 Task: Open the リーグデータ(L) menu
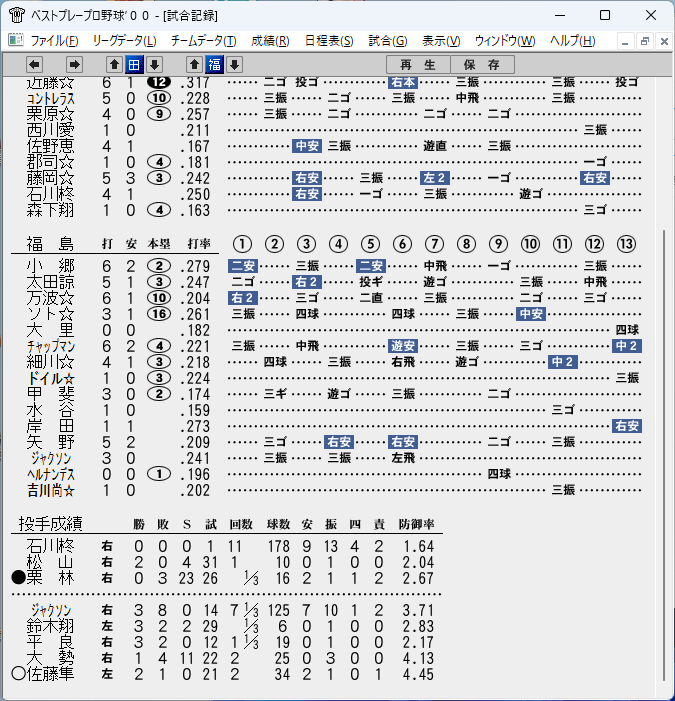pyautogui.click(x=124, y=41)
